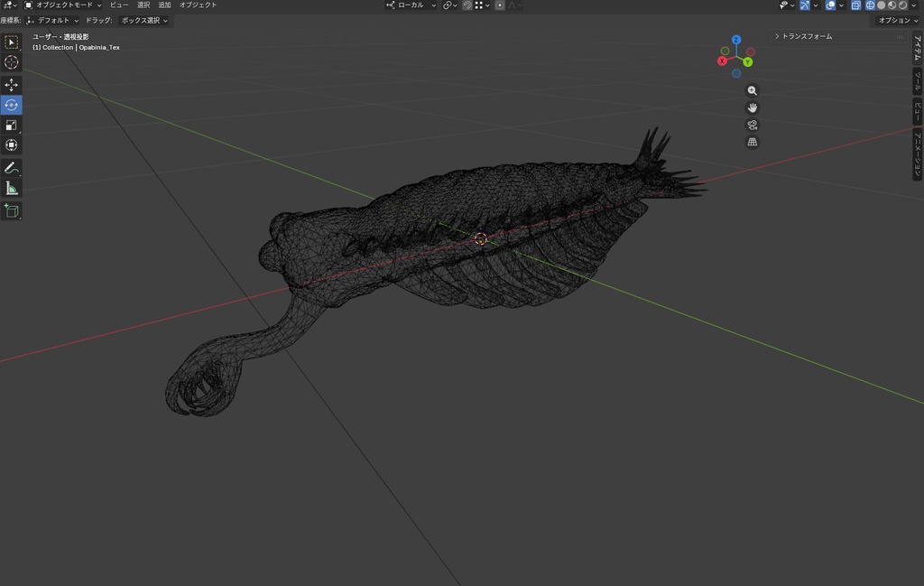Switch to wireframe shading

870,5
